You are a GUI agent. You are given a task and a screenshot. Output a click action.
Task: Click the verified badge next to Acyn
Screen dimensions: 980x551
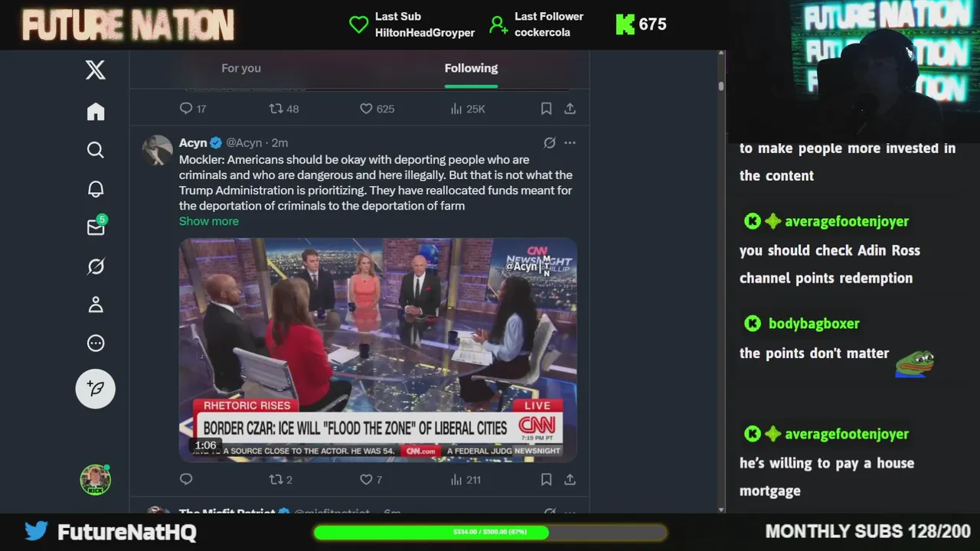coord(216,143)
